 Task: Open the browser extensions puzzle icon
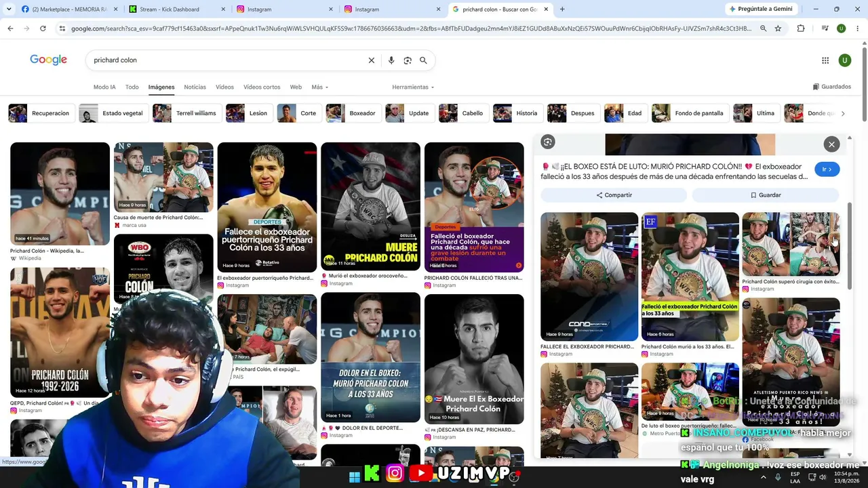coord(801,28)
